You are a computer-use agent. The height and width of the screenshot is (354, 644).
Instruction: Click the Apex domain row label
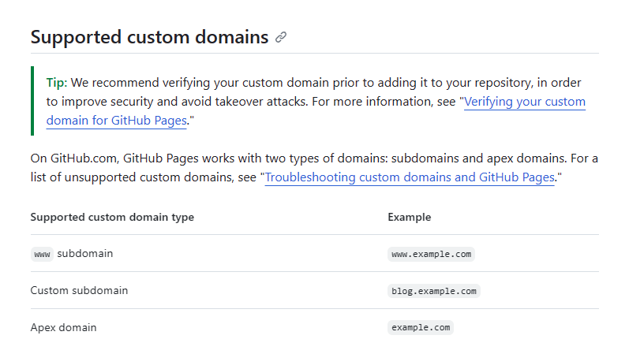pos(64,327)
